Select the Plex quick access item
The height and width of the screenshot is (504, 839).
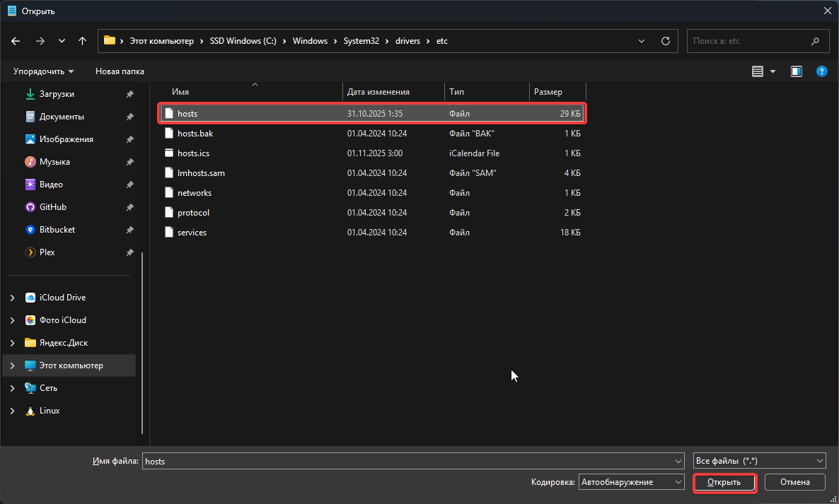[47, 252]
